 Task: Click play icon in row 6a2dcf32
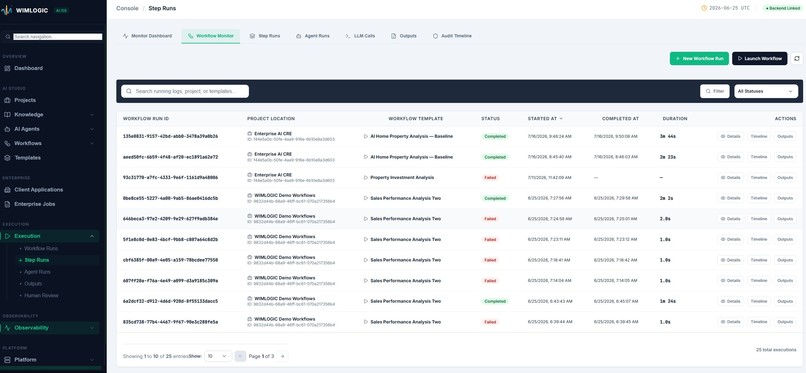[x=366, y=301]
